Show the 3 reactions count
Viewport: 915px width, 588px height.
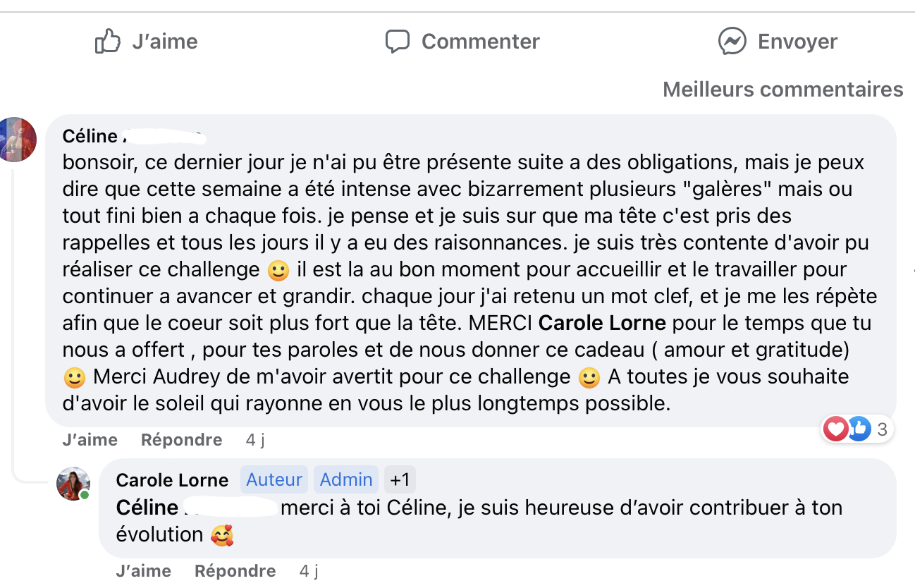[x=881, y=428]
